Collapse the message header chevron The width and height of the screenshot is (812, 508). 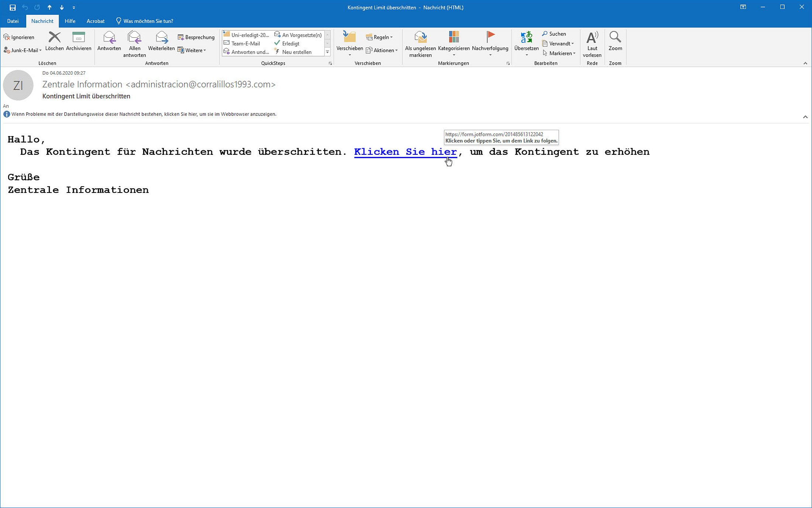click(x=805, y=117)
